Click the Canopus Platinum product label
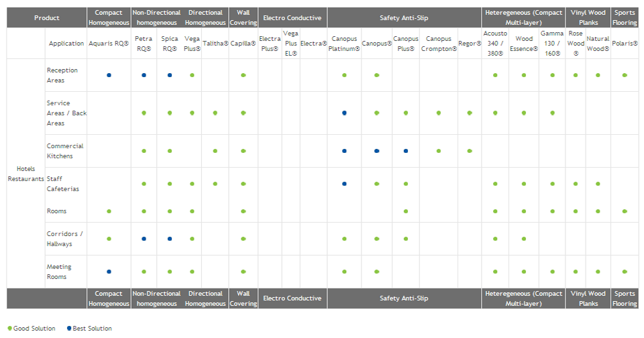The height and width of the screenshot is (338, 644). (344, 44)
